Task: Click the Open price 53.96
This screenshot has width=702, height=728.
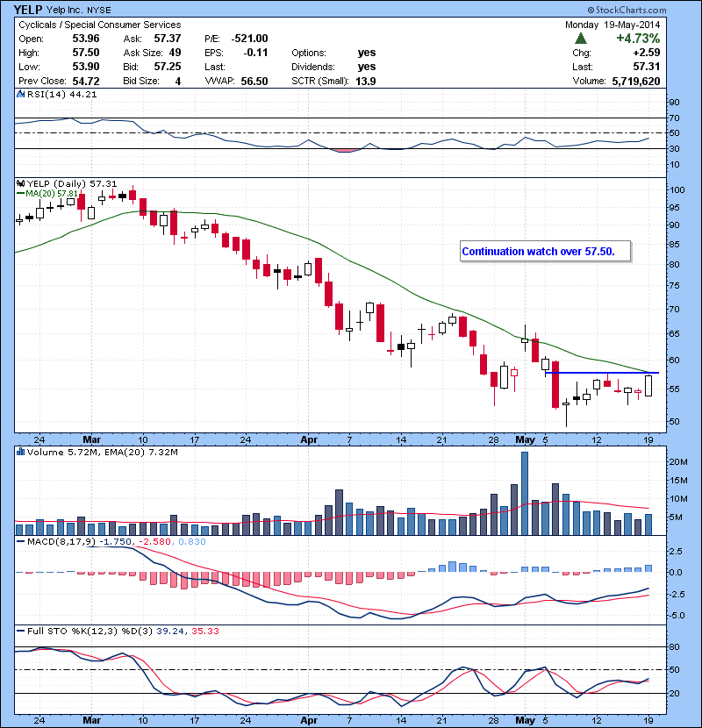Action: pyautogui.click(x=86, y=39)
